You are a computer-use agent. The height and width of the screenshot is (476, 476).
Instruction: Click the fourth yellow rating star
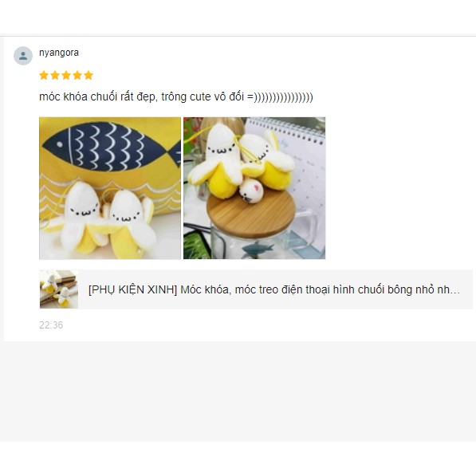click(x=77, y=75)
